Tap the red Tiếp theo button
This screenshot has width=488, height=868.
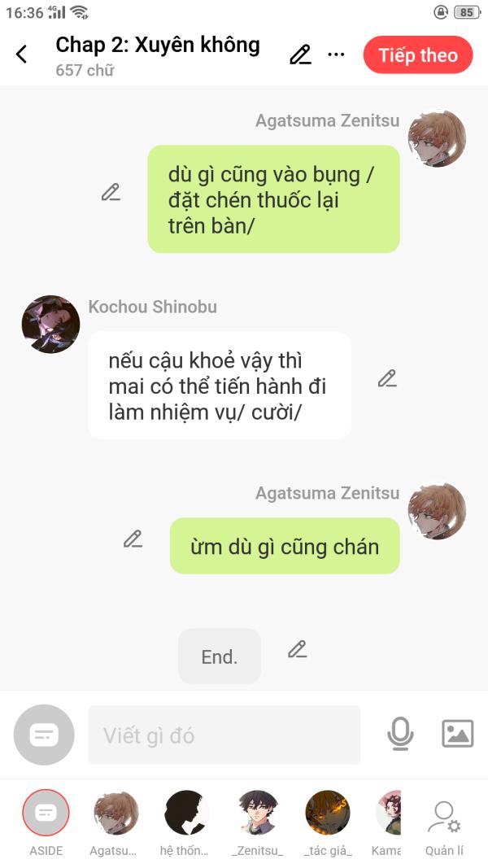(x=418, y=55)
